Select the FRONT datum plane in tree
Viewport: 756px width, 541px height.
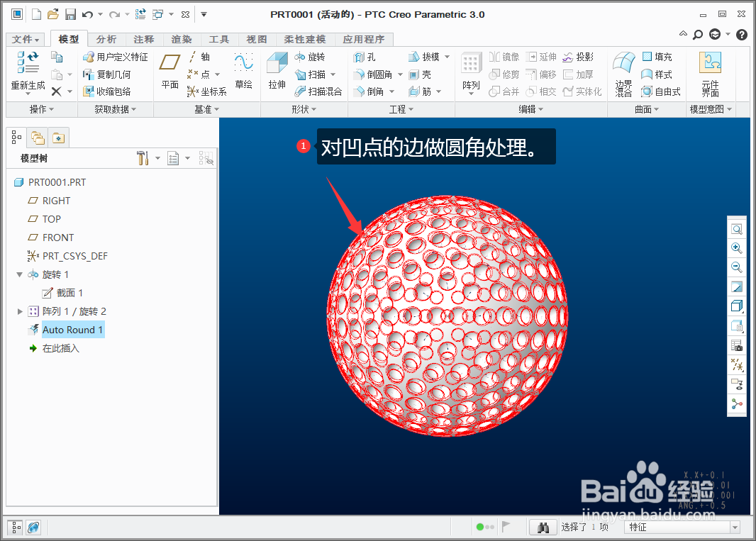click(58, 238)
